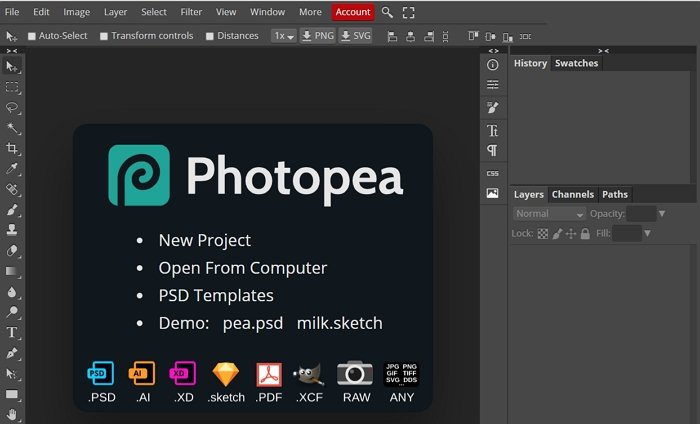Switch to the Channels tab
The width and height of the screenshot is (700, 424).
(x=572, y=194)
